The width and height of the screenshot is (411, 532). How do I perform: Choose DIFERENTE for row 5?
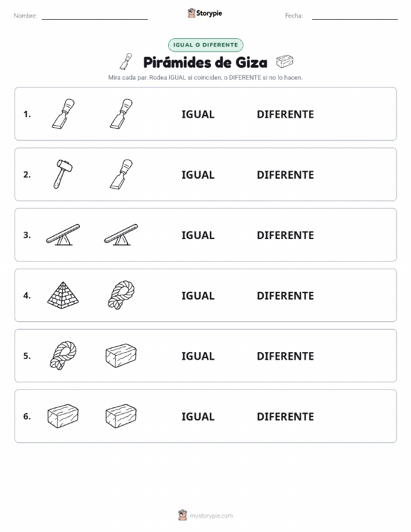pos(285,356)
